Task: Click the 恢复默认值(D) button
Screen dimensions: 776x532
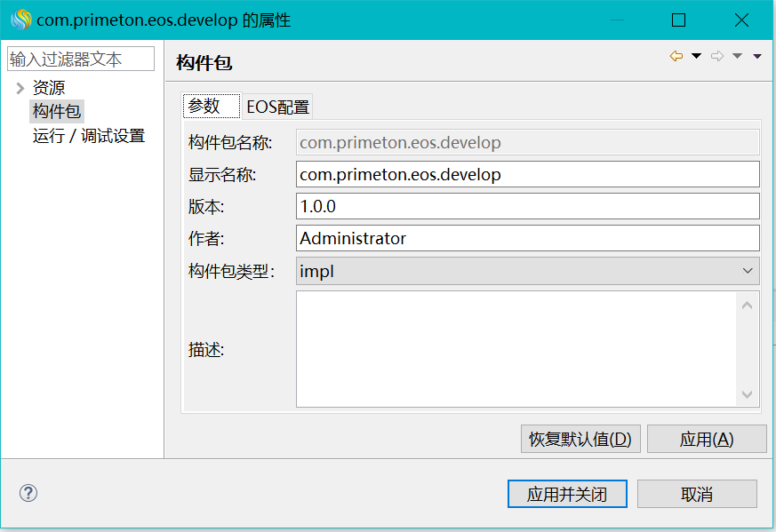Action: 580,439
